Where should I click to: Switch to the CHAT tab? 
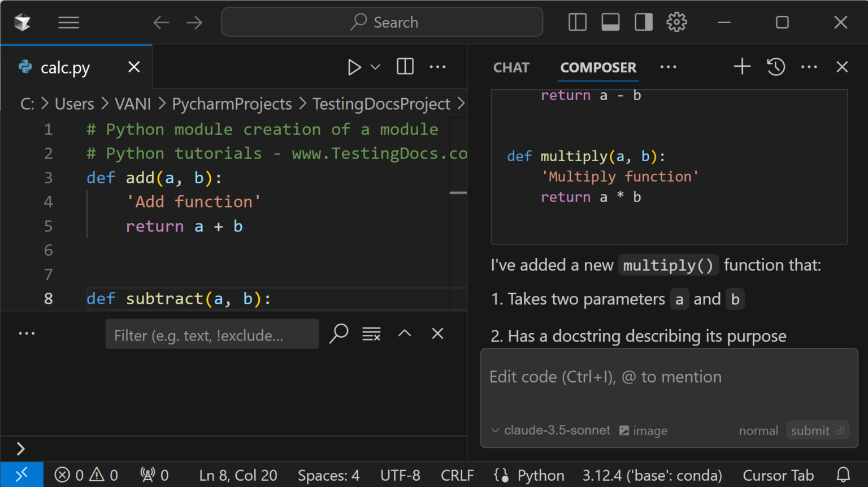(510, 67)
